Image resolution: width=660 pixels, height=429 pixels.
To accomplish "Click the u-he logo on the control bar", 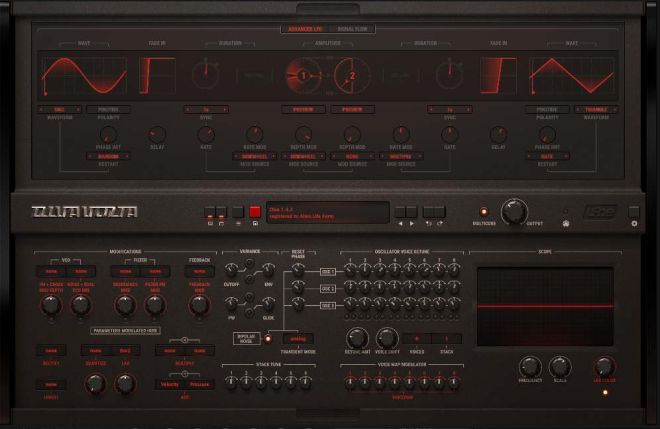I will (x=601, y=212).
